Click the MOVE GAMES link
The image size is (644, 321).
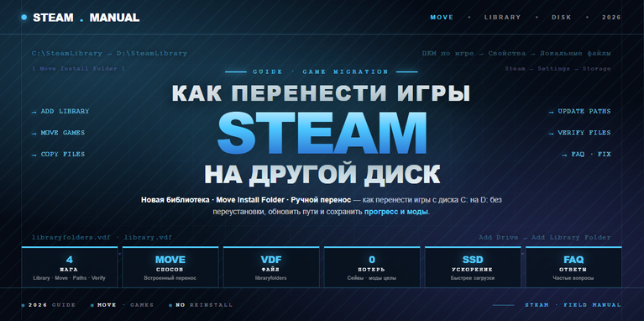coord(58,133)
